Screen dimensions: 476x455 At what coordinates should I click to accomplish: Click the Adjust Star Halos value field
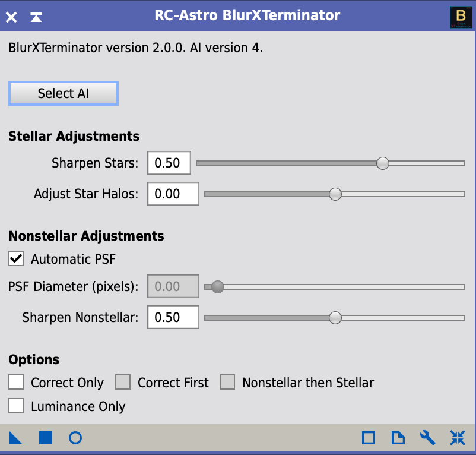click(173, 194)
